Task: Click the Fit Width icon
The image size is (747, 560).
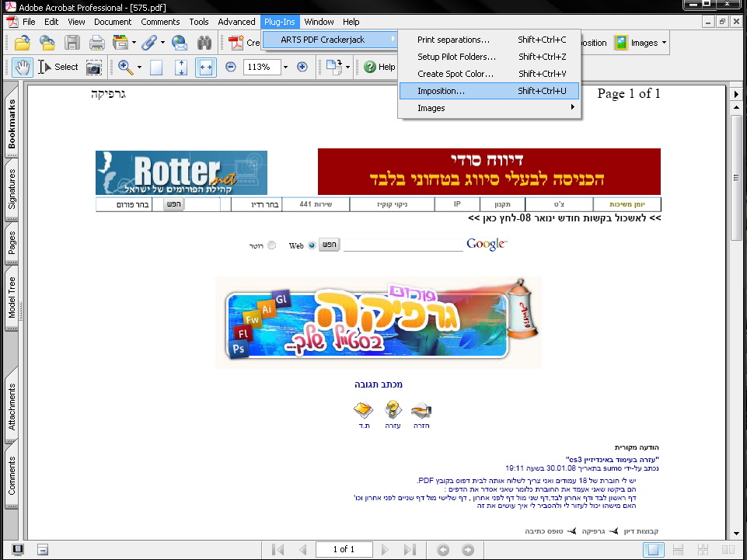Action: pos(205,68)
